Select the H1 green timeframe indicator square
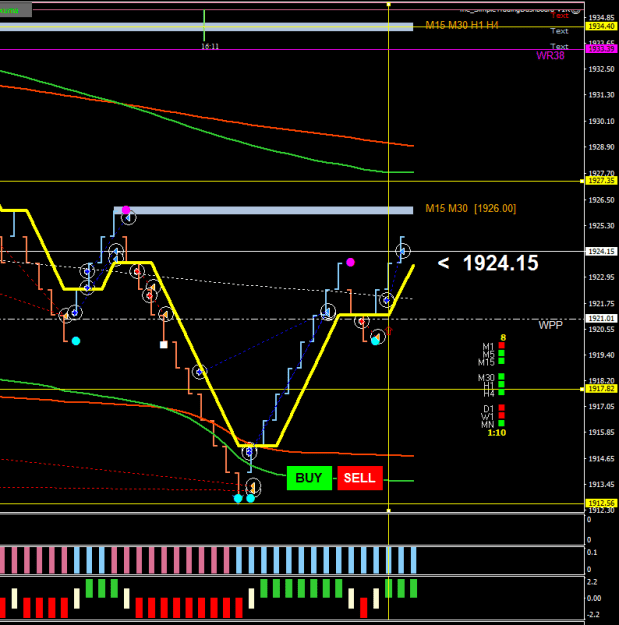 click(501, 384)
